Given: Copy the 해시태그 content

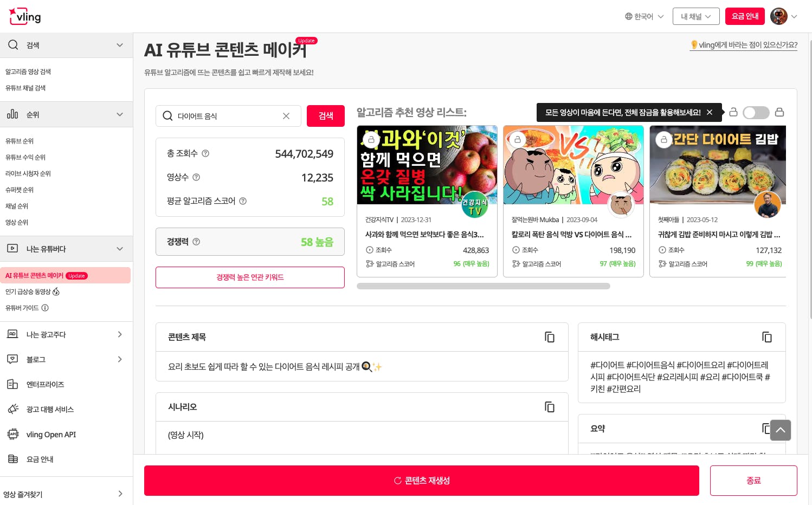Looking at the screenshot, I should coord(767,337).
